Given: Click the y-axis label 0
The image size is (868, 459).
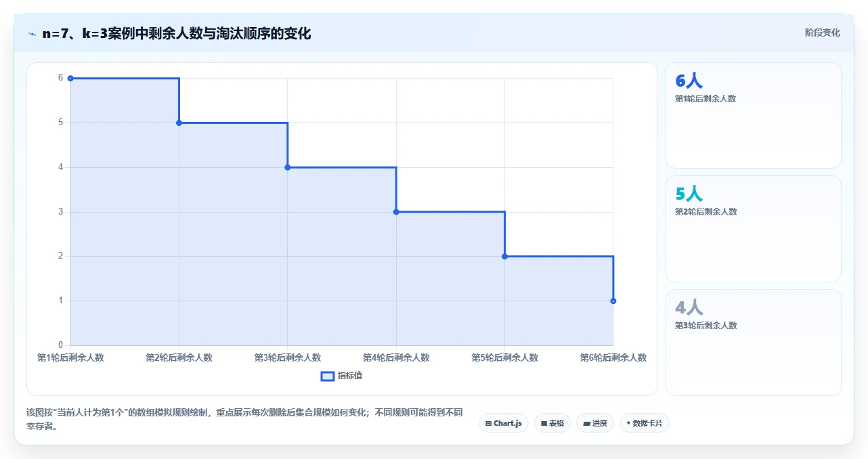Looking at the screenshot, I should pos(60,345).
